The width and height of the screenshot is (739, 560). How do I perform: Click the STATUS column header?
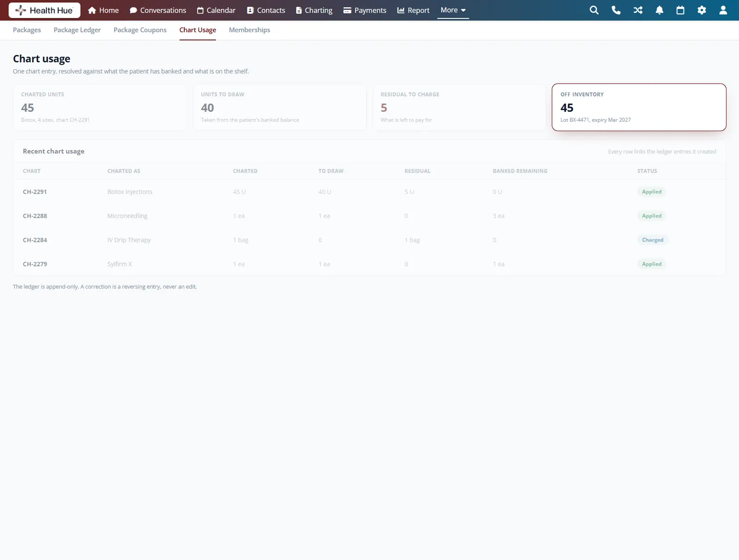click(647, 171)
